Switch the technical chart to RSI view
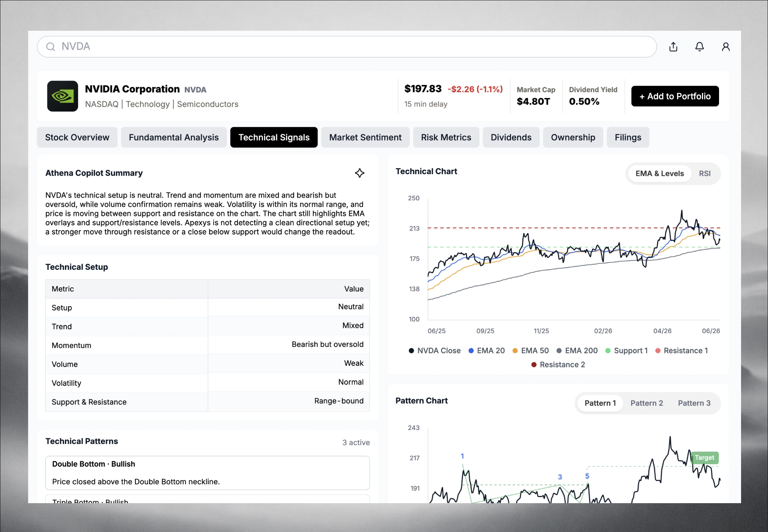Viewport: 768px width, 532px height. click(x=705, y=173)
